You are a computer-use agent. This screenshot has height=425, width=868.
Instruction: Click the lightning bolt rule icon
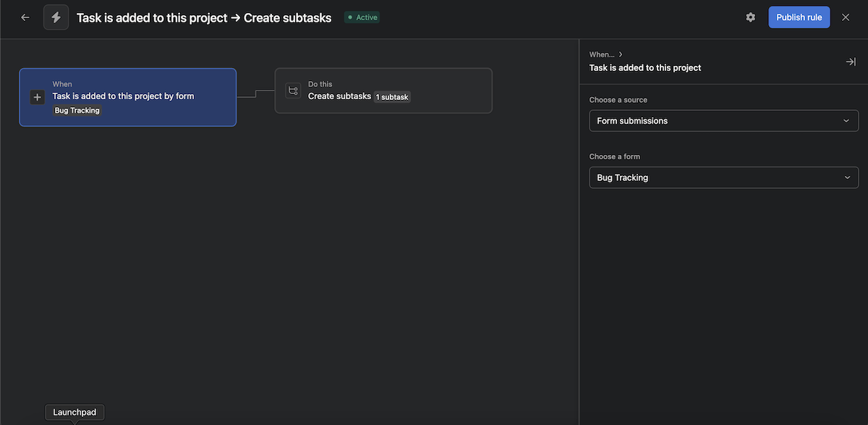point(56,17)
